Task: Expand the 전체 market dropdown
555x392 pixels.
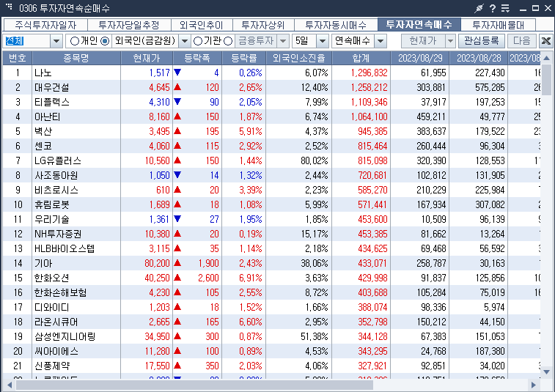Action: [x=56, y=41]
